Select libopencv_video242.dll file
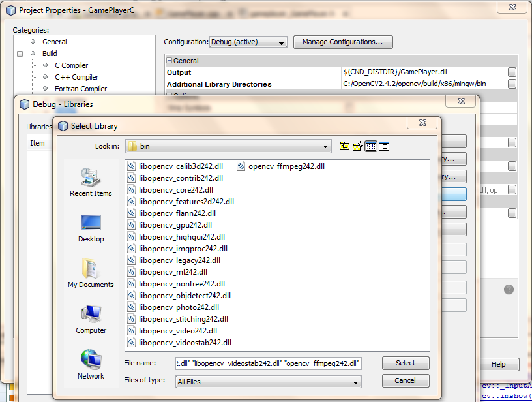This screenshot has height=402, width=532. click(178, 331)
